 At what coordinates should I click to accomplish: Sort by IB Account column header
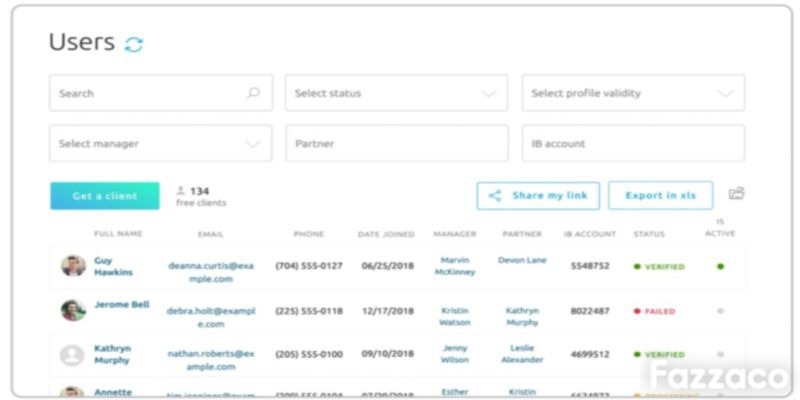590,234
